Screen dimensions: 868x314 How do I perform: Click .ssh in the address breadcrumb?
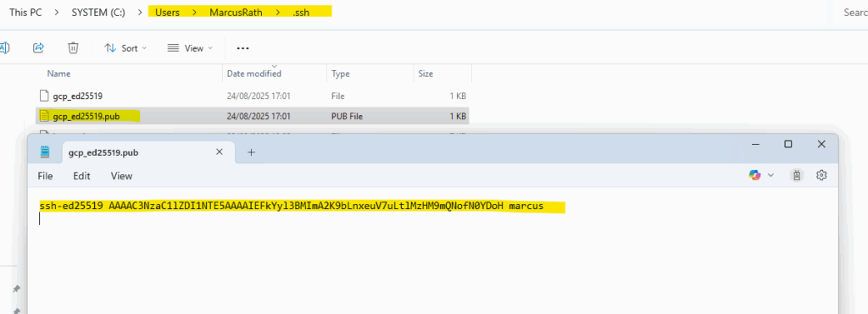click(301, 12)
